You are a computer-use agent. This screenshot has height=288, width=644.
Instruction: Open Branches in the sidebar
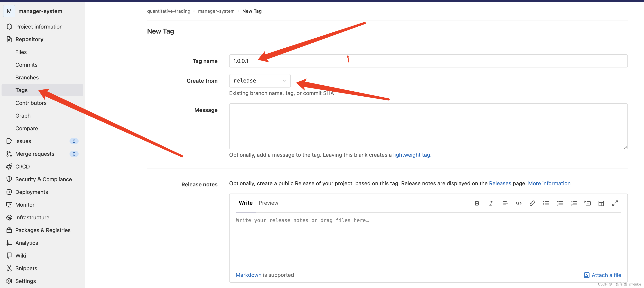[27, 77]
